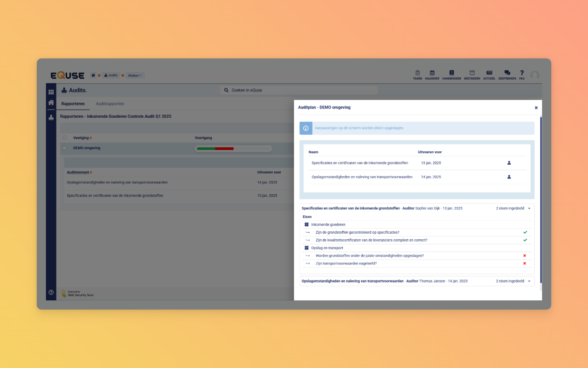Open the Kalender icon
Viewport: 588px width, 368px height.
(432, 75)
